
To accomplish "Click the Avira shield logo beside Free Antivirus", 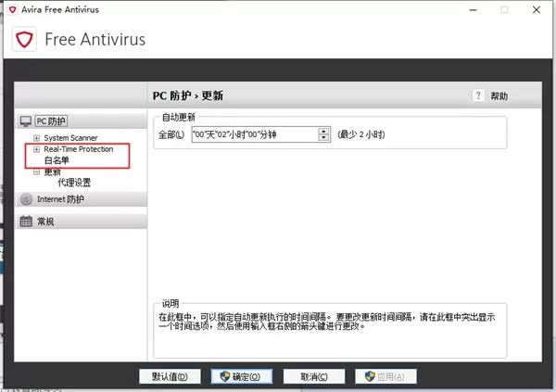I will [24, 39].
